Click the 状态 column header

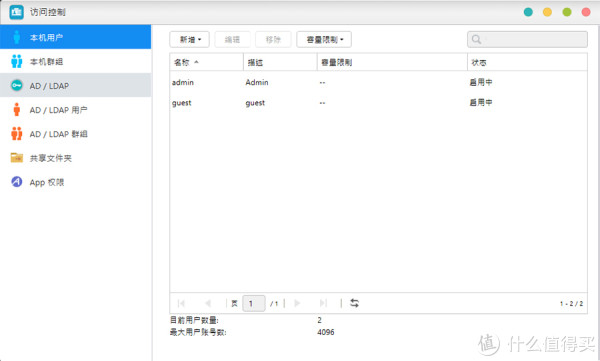pos(527,62)
